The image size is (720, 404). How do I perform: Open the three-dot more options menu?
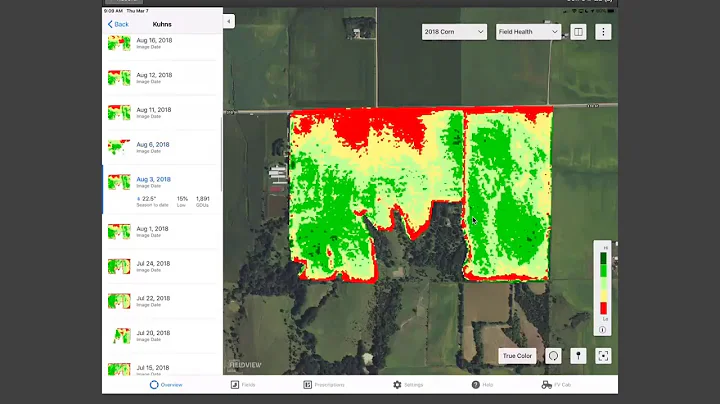pos(603,32)
